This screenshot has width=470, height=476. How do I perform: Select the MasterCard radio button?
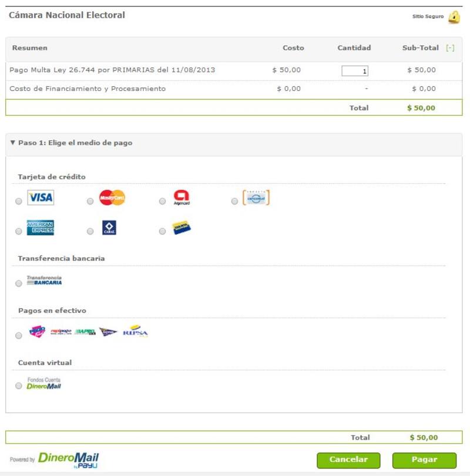[90, 201]
